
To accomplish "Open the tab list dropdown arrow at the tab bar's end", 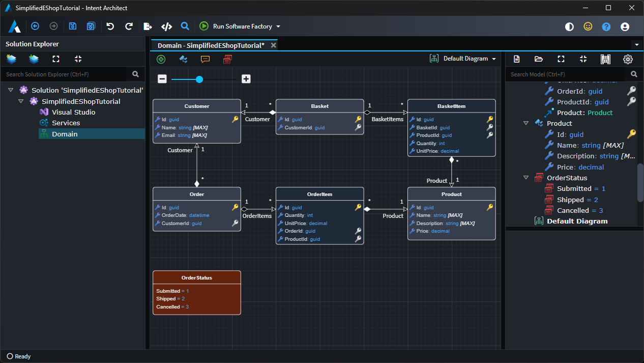I will 637,45.
